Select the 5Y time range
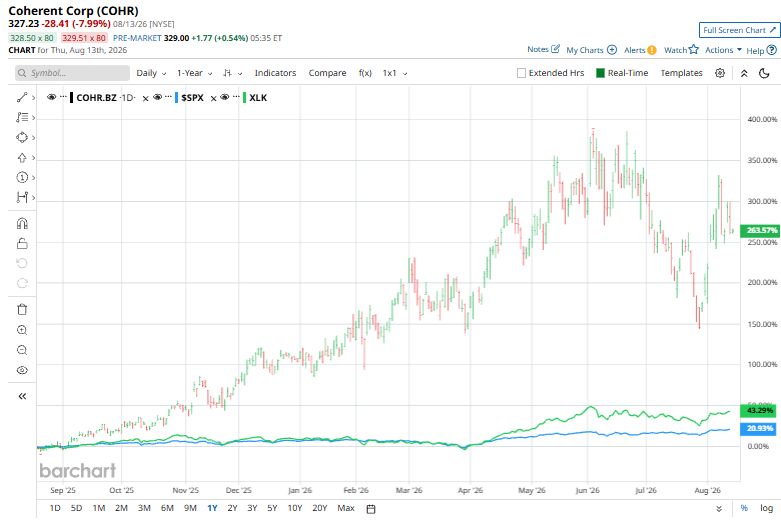The width and height of the screenshot is (781, 522). pyautogui.click(x=272, y=508)
